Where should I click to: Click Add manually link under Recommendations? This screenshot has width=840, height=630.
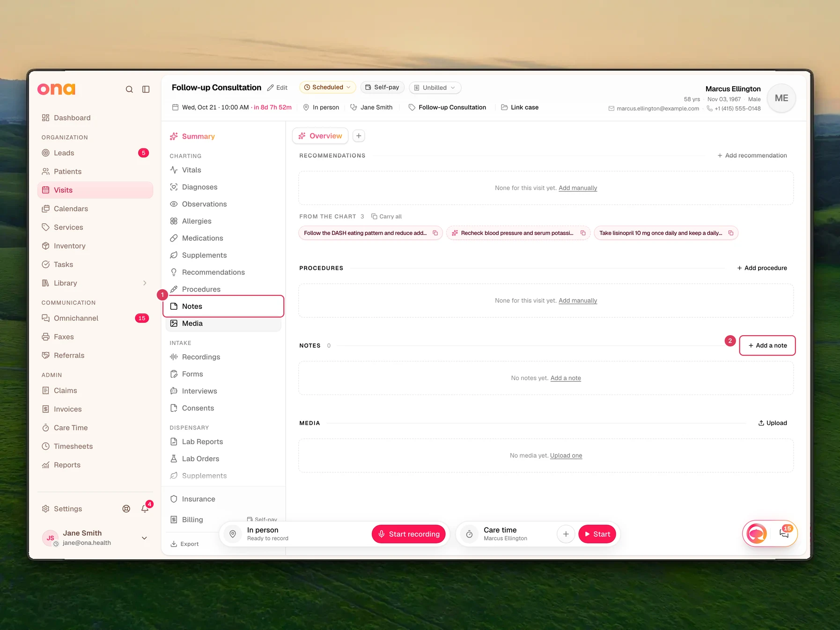pos(578,188)
